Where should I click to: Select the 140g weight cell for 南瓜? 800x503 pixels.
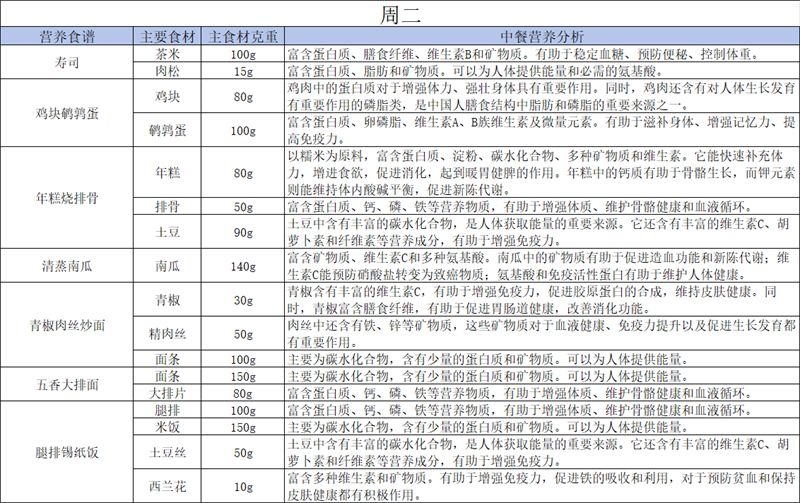point(242,266)
